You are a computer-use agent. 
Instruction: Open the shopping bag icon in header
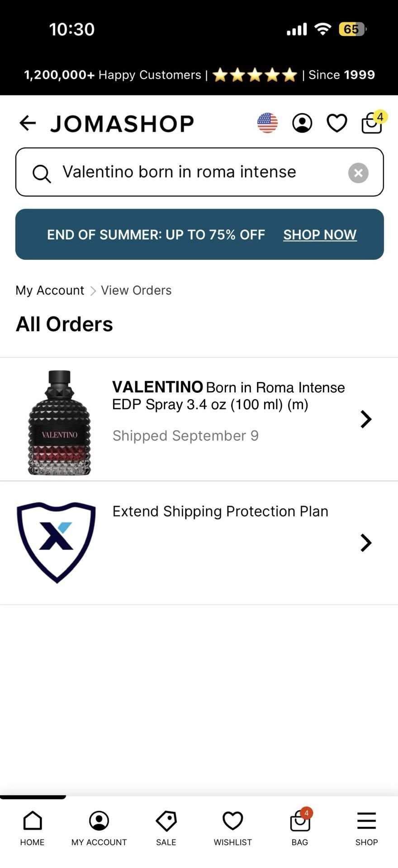tap(372, 123)
